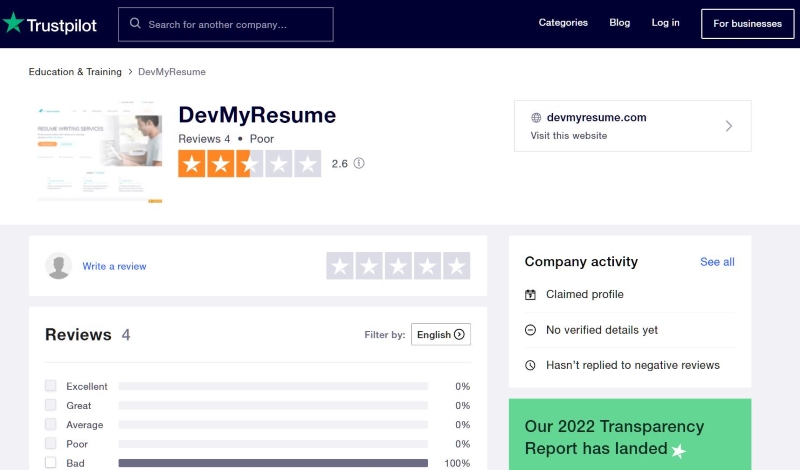Rate five stars in Write a review
800x470 pixels.
456,265
